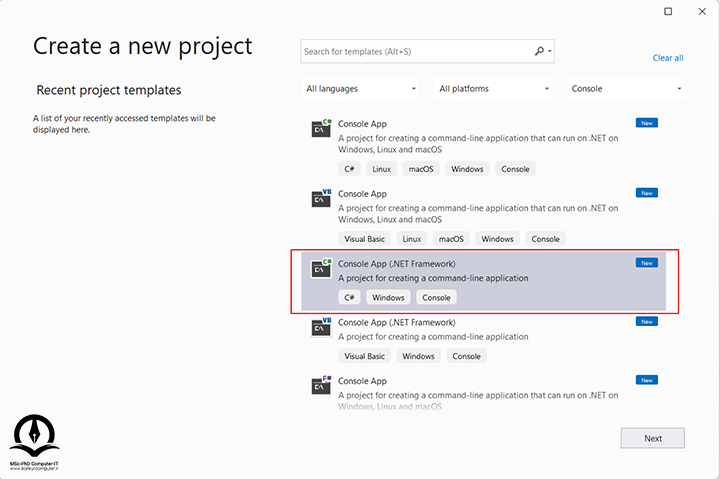Click the VB Console App (.NET Framework) icon
The width and height of the screenshot is (720, 479).
point(321,327)
